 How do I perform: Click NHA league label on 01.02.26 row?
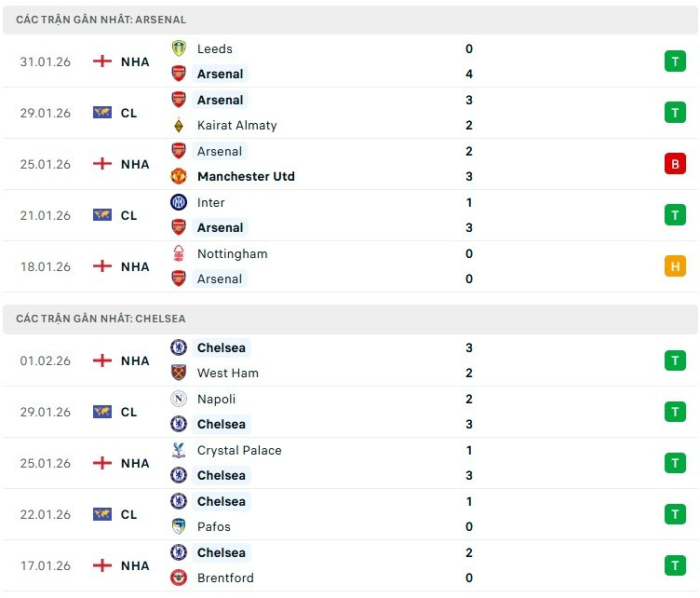134,360
